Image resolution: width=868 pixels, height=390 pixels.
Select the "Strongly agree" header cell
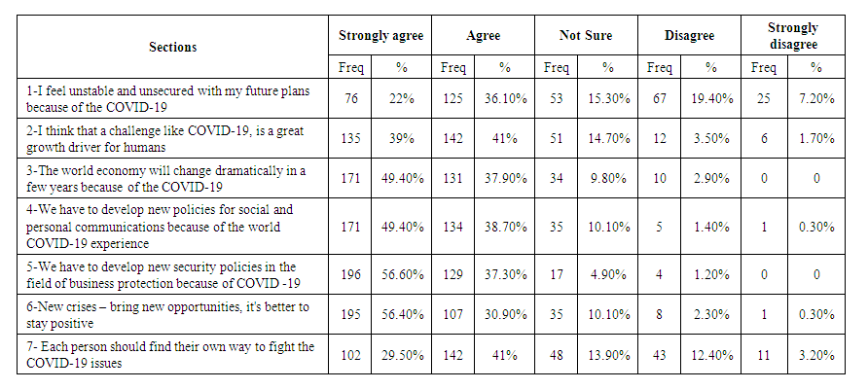(x=380, y=36)
